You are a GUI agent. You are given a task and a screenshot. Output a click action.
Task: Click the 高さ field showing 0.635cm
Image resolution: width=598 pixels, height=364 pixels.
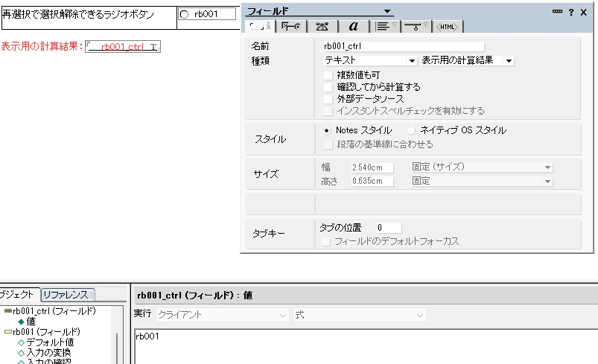tap(372, 181)
